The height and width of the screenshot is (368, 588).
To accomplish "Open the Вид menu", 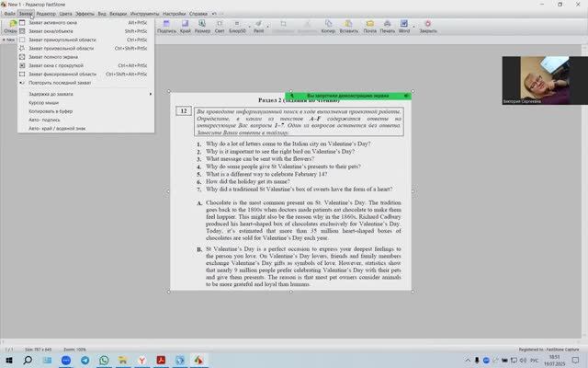I will [x=102, y=14].
